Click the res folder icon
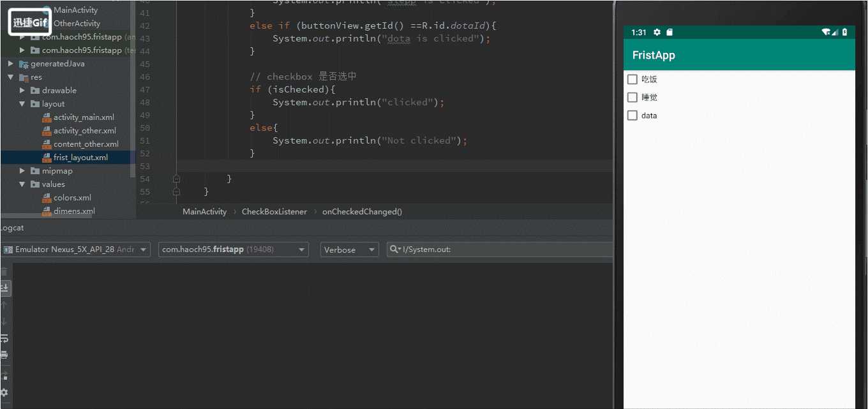The height and width of the screenshot is (409, 868). point(24,77)
